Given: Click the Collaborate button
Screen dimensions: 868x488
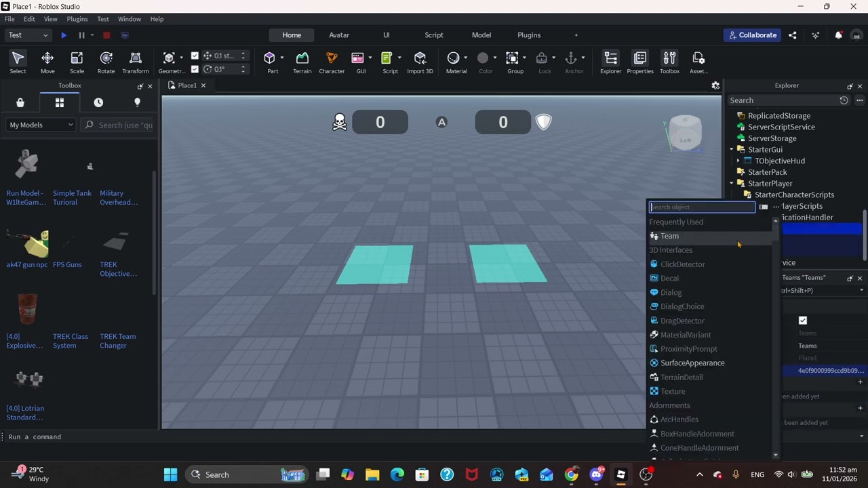Looking at the screenshot, I should point(753,35).
